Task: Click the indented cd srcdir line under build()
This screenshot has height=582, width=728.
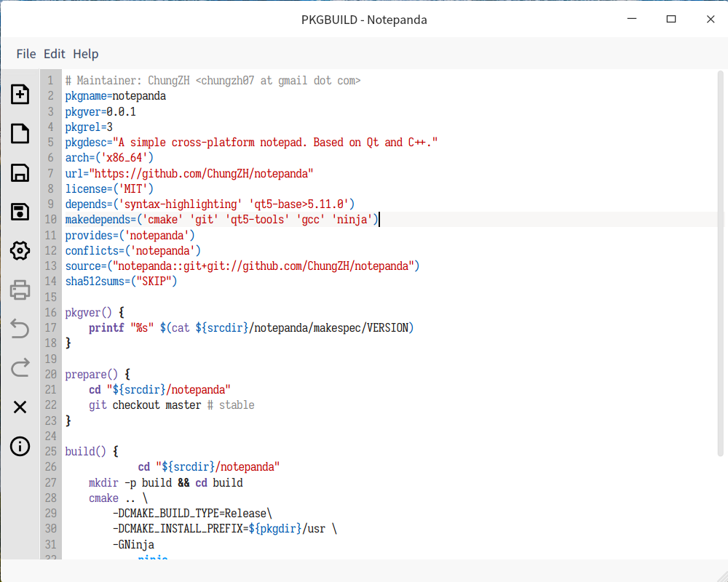Action: [209, 467]
